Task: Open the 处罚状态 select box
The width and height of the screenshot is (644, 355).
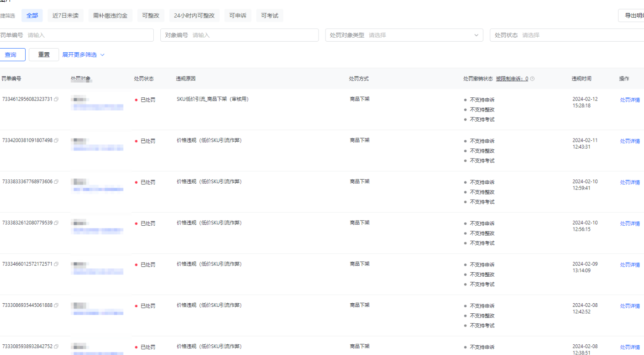Action: coord(567,35)
